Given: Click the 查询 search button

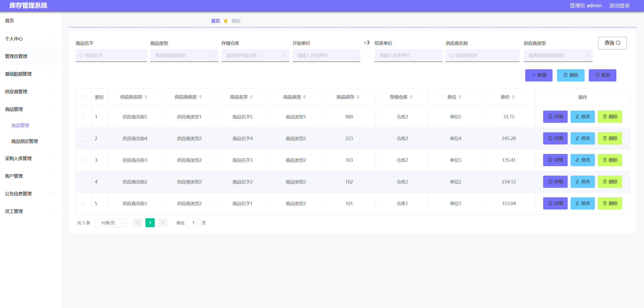Looking at the screenshot, I should point(612,43).
